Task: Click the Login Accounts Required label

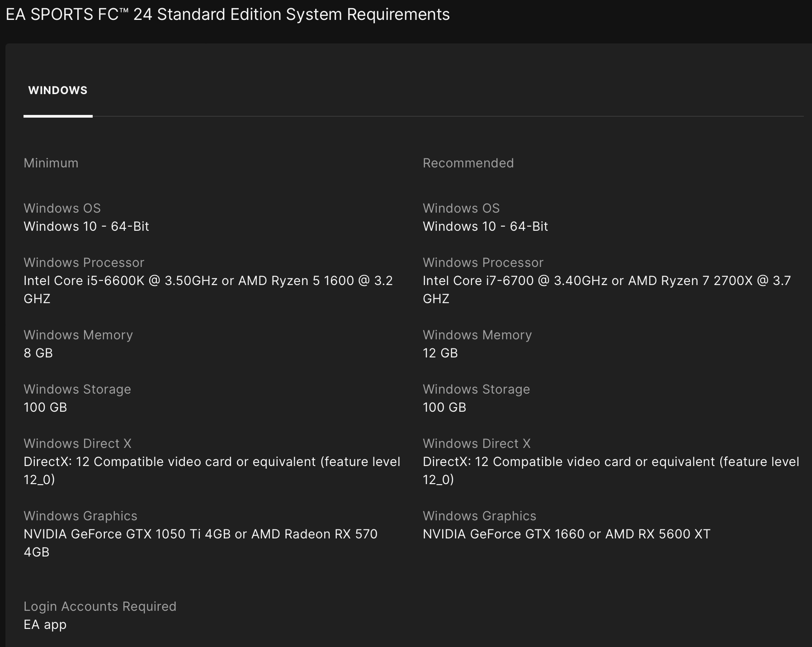Action: (x=100, y=606)
